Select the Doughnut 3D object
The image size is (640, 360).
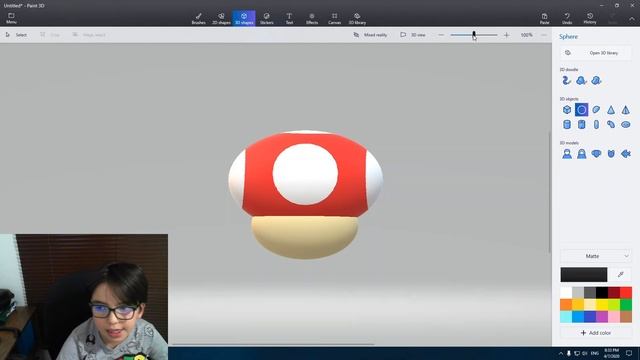tap(625, 124)
